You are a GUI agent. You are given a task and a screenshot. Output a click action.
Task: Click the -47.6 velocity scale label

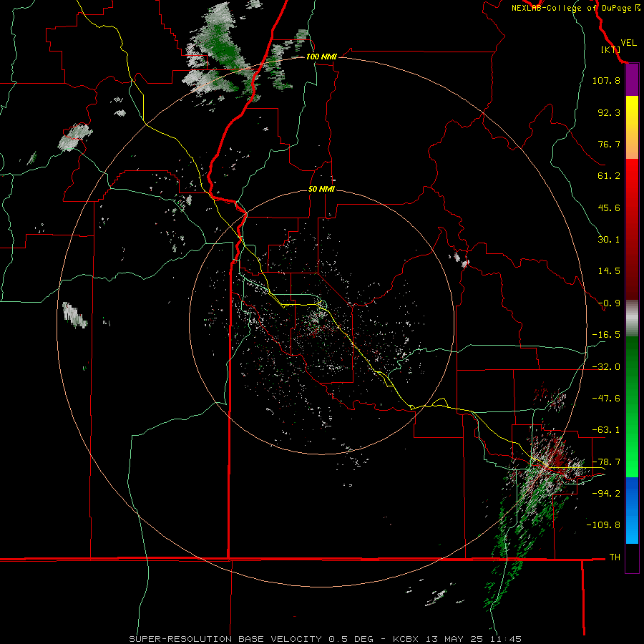pos(606,399)
